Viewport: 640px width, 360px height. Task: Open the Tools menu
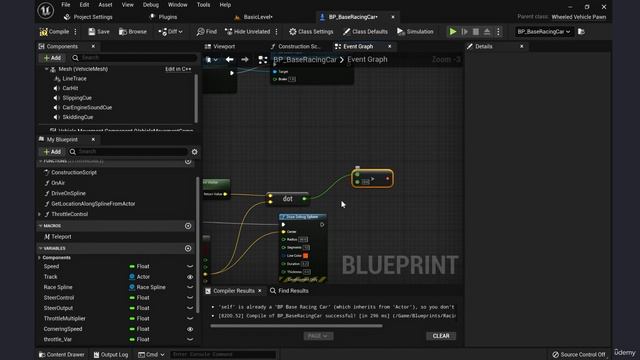click(x=203, y=5)
